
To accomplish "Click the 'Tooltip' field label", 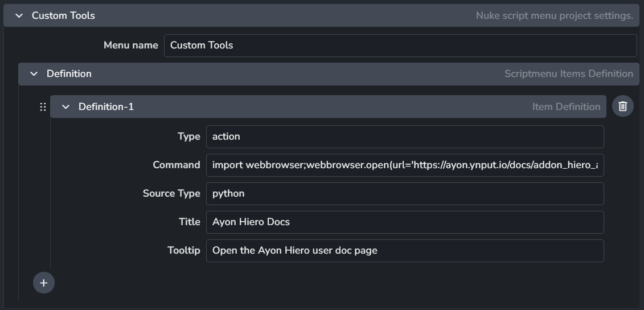I will click(184, 250).
